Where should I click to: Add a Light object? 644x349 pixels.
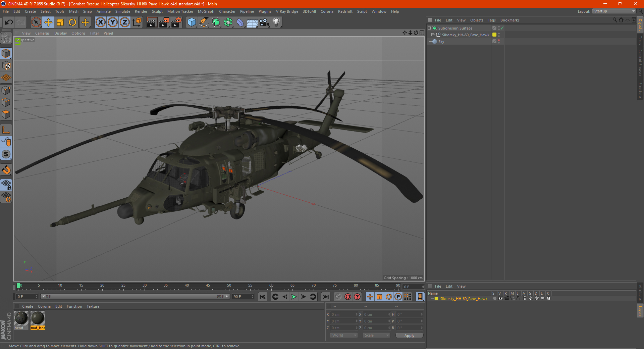[276, 22]
